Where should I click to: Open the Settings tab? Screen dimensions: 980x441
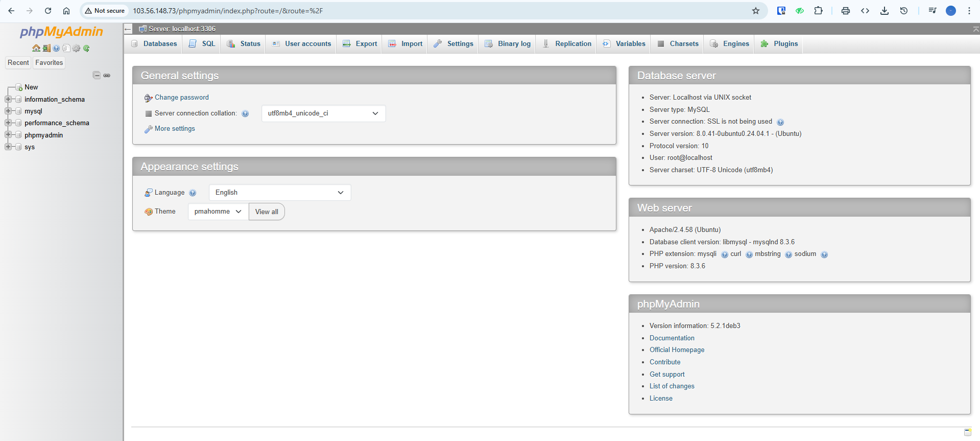click(453, 44)
